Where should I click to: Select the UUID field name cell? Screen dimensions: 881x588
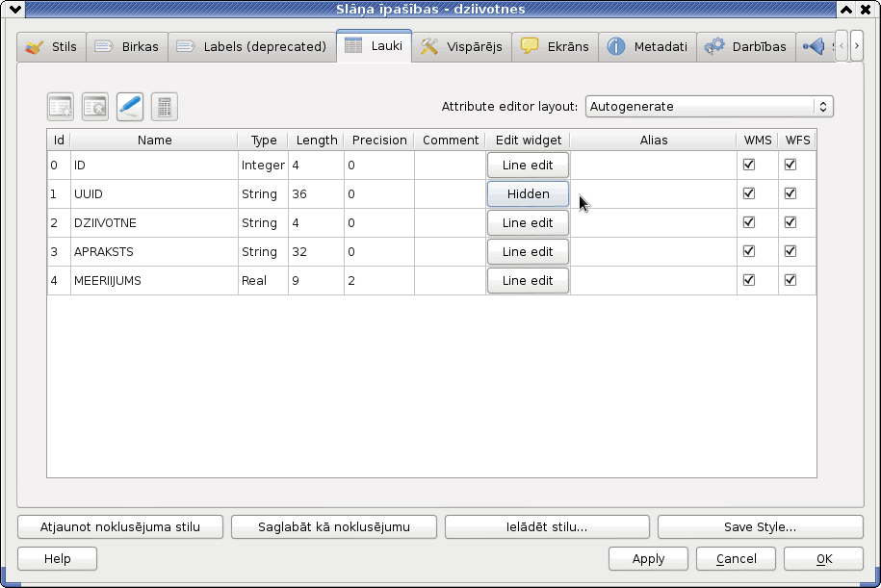[x=154, y=193]
